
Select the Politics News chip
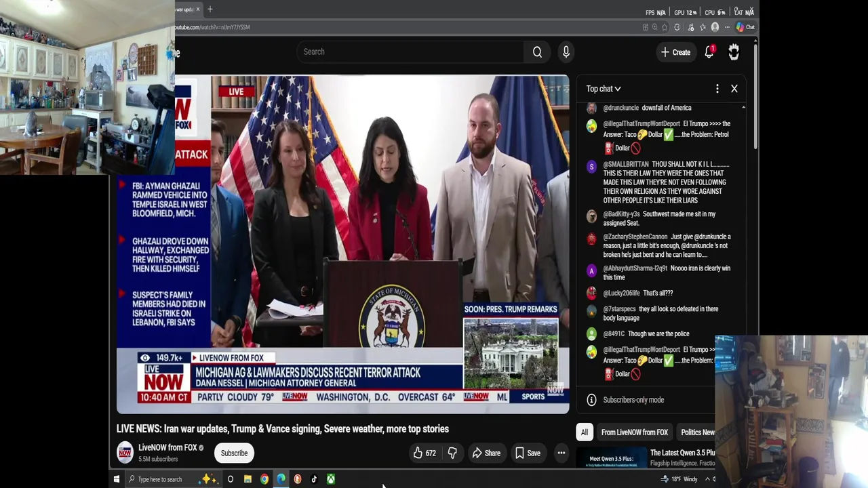tap(697, 432)
